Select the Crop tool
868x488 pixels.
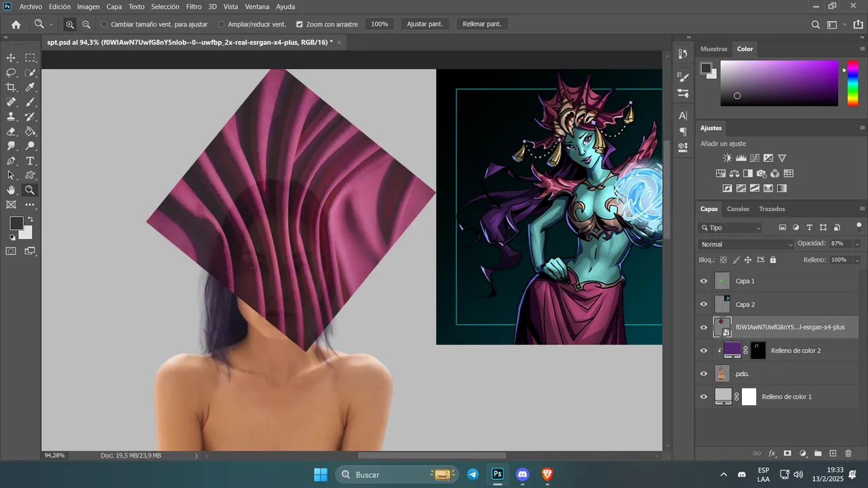(x=11, y=87)
